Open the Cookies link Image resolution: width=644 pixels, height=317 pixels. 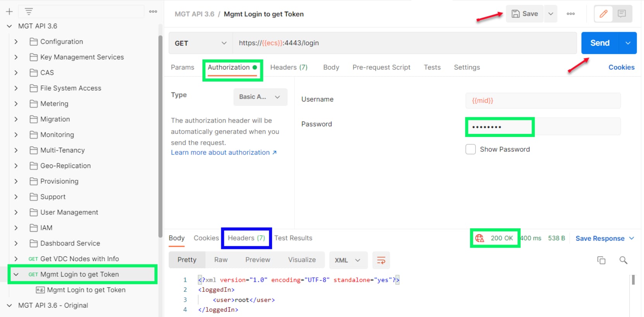point(622,67)
